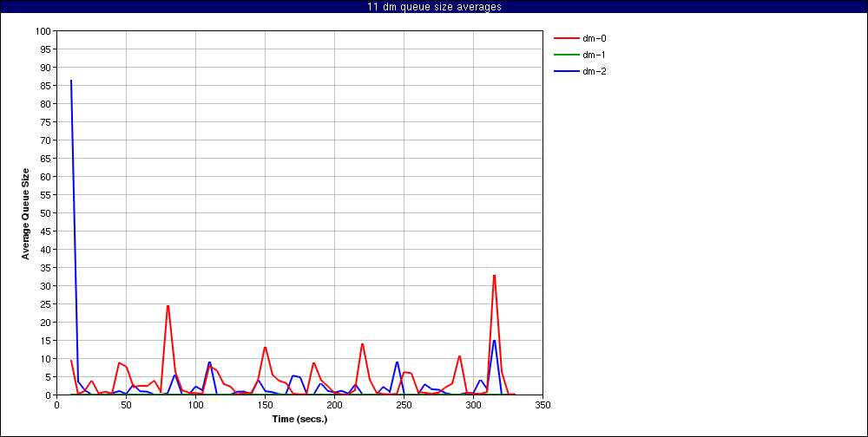Click the y-axis tick value 50
The width and height of the screenshot is (868, 437).
pos(47,213)
